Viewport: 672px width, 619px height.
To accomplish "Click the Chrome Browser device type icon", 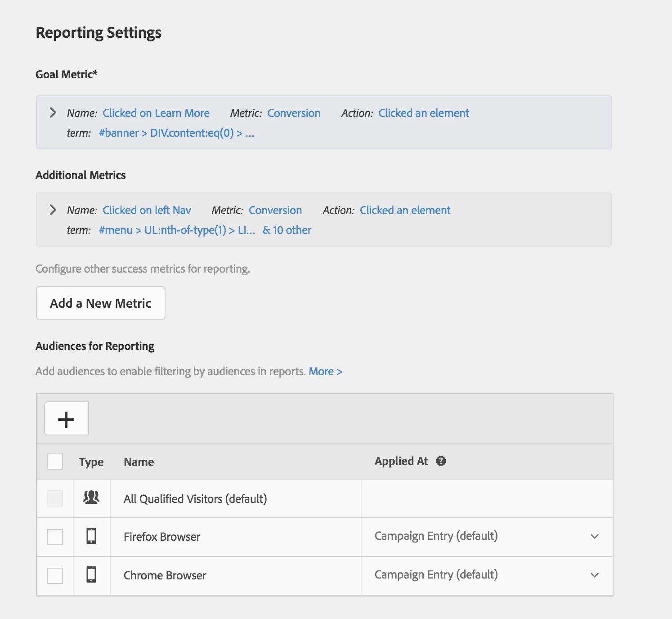I will 91,575.
